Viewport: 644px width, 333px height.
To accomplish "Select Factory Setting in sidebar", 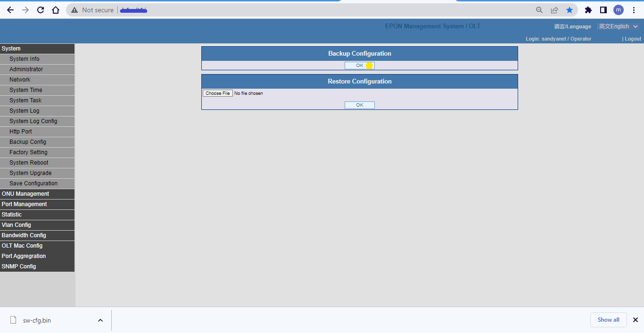I will pyautogui.click(x=28, y=152).
